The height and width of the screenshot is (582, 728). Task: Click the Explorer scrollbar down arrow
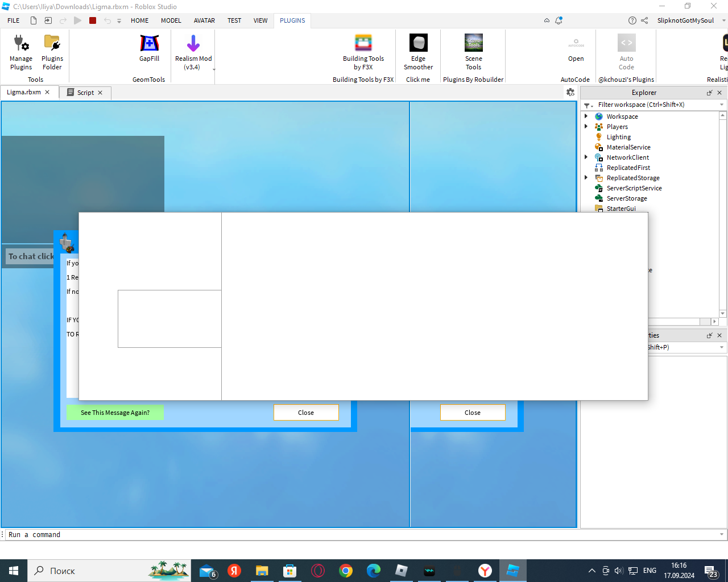click(723, 313)
